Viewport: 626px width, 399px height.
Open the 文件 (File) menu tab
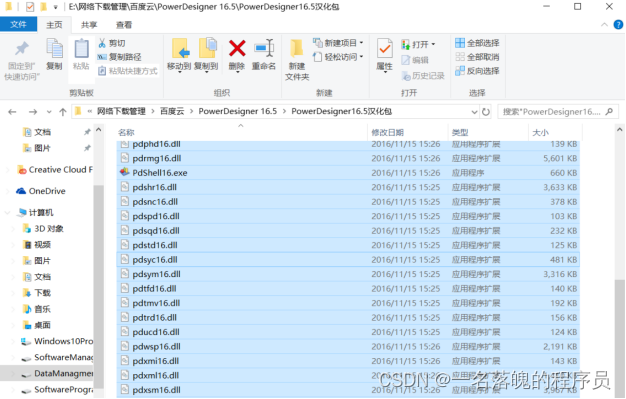(x=18, y=24)
